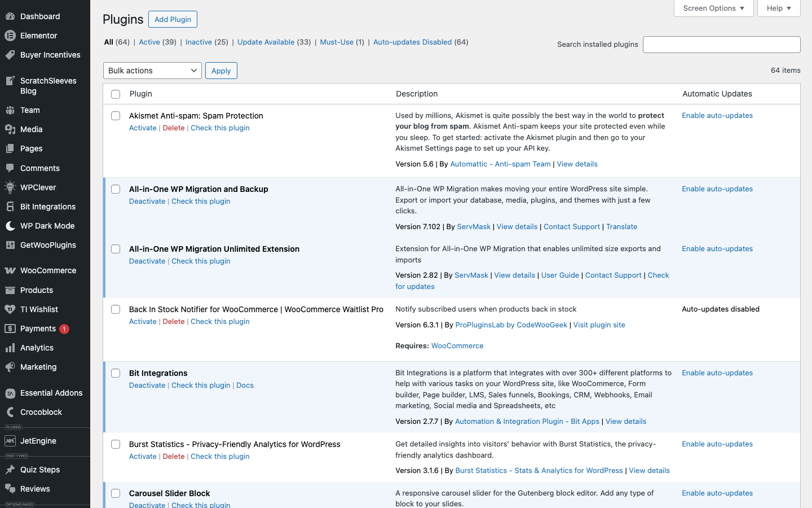Image resolution: width=812 pixels, height=508 pixels.
Task: Click the Products box icon
Action: pyautogui.click(x=10, y=290)
